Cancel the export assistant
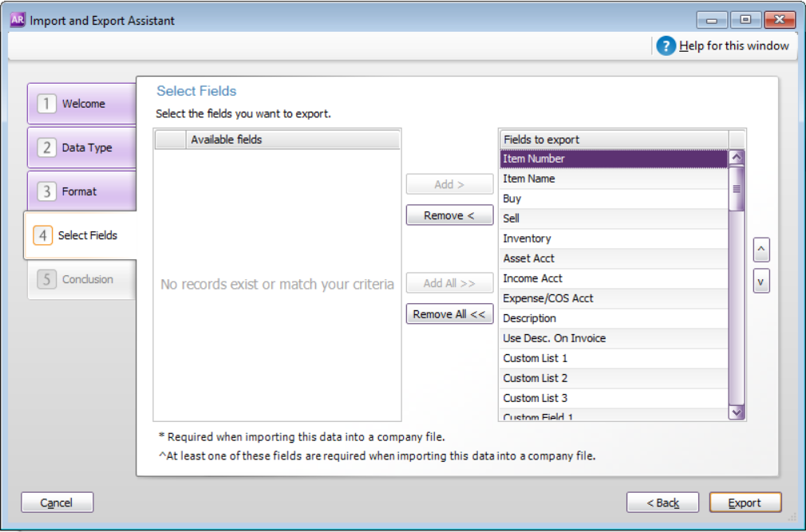Screen dimensions: 806x532 57,502
